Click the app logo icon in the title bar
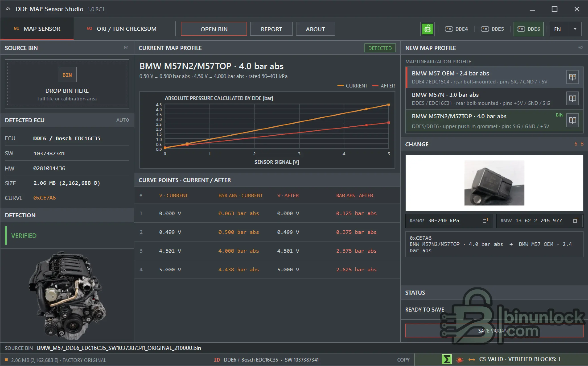588x366 pixels. click(8, 9)
